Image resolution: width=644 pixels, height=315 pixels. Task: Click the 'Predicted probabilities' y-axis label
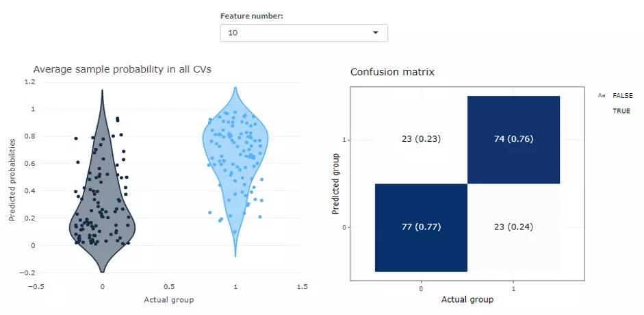coord(12,179)
